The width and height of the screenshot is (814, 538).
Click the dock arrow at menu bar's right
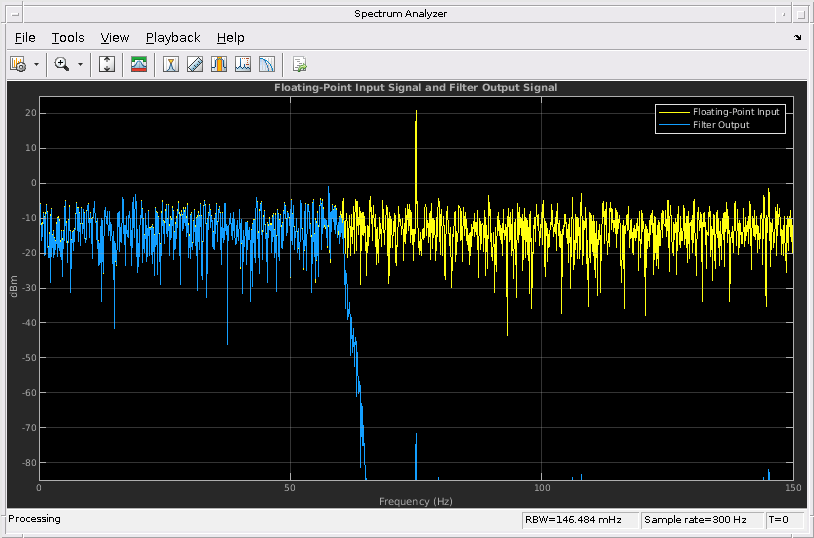pos(798,38)
